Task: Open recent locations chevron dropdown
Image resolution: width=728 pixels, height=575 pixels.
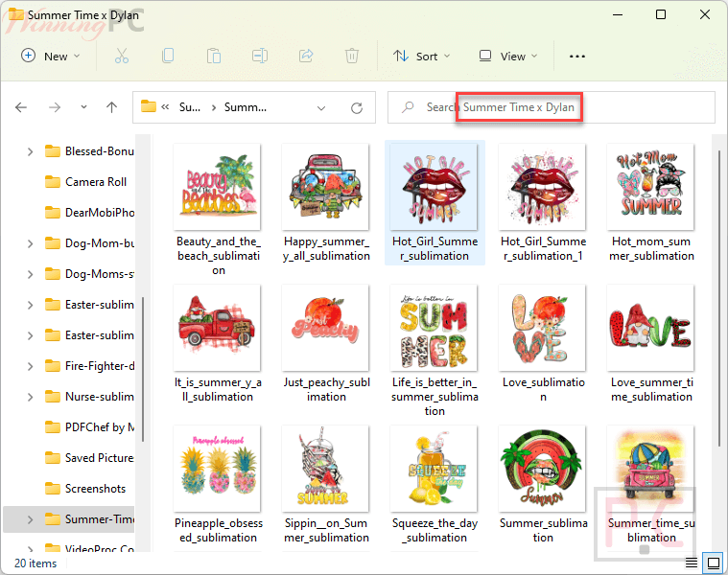Action: point(84,107)
